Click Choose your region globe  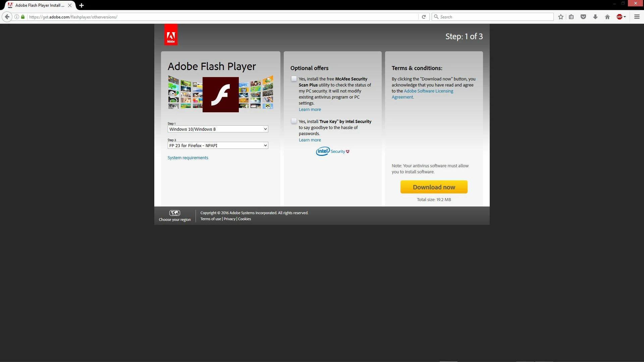(175, 213)
